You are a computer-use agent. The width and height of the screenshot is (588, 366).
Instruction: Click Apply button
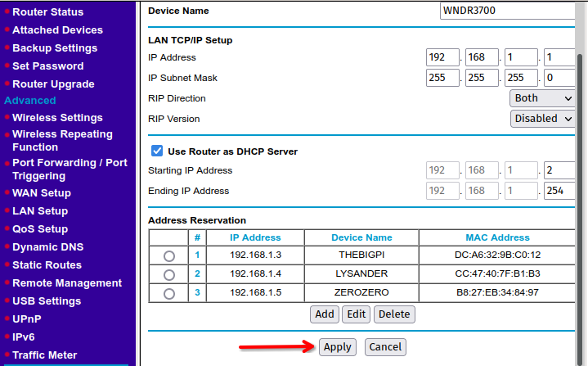click(x=338, y=347)
